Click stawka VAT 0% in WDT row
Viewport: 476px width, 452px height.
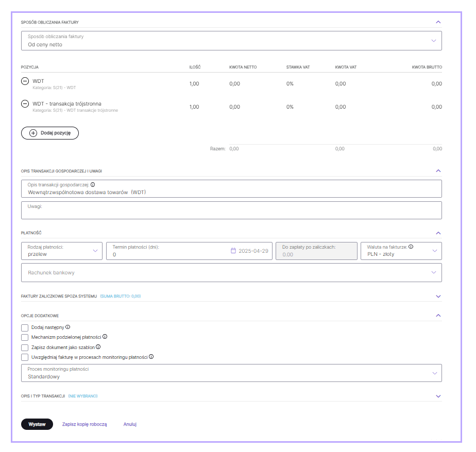[x=290, y=84]
